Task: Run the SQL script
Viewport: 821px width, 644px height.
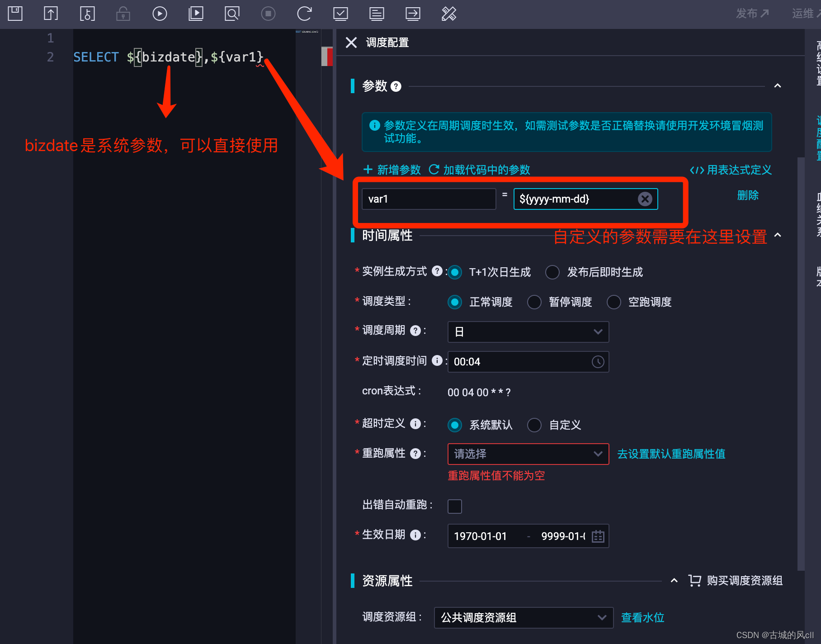Action: [159, 14]
